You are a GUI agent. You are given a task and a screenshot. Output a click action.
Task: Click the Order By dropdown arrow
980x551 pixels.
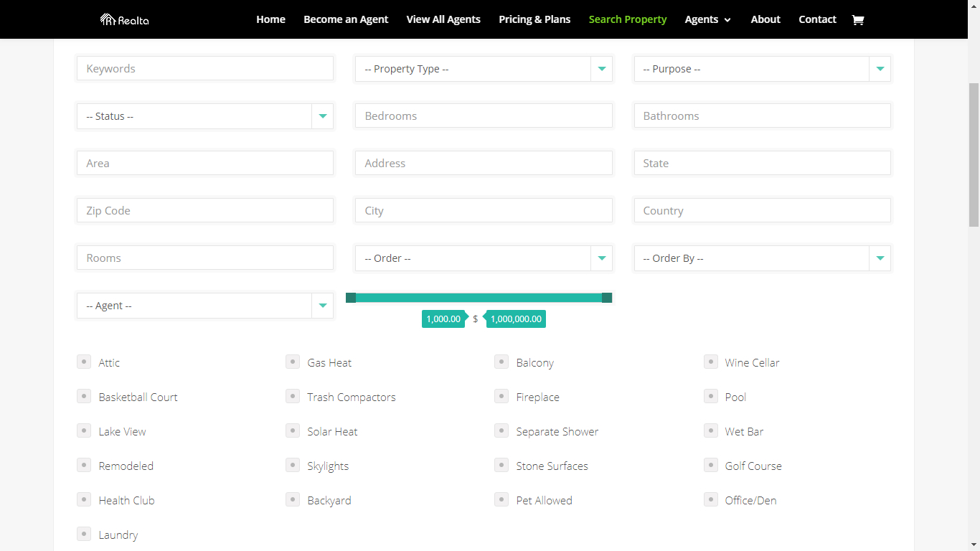[880, 258]
